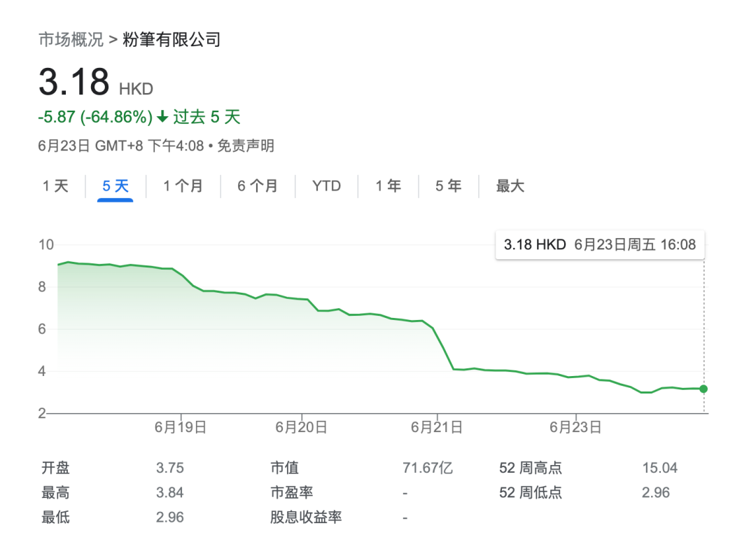
Task: Select the 5 天 time range tab
Action: (115, 186)
